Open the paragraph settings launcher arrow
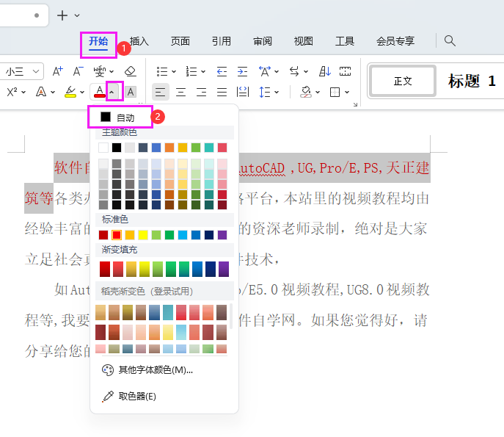The height and width of the screenshot is (437, 504). [x=355, y=104]
